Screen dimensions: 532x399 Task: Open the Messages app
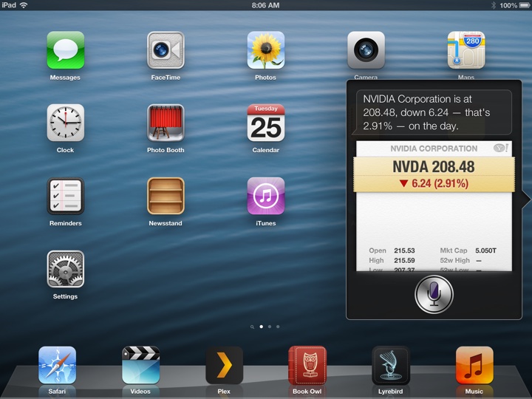(x=66, y=50)
